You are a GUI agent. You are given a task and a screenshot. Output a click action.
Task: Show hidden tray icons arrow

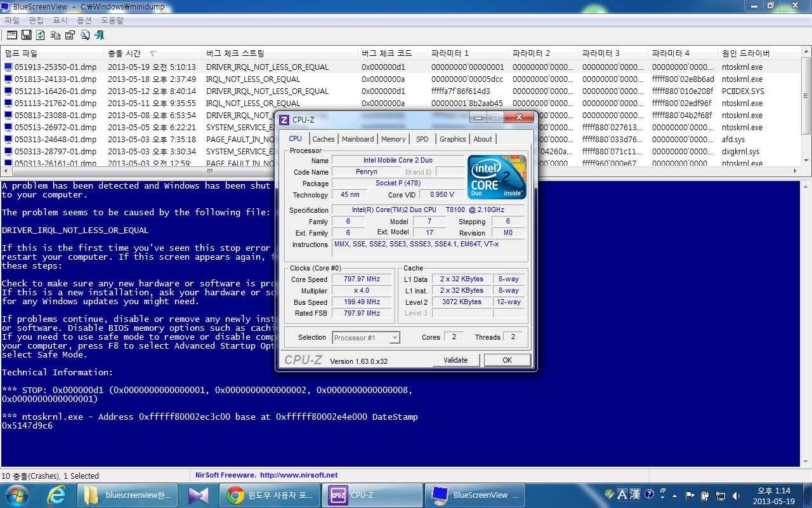676,495
